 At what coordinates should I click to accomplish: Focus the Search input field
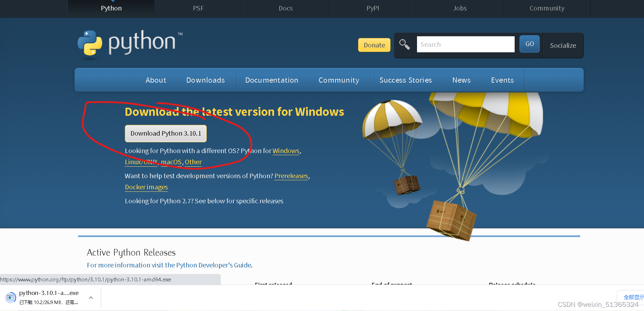[x=465, y=44]
